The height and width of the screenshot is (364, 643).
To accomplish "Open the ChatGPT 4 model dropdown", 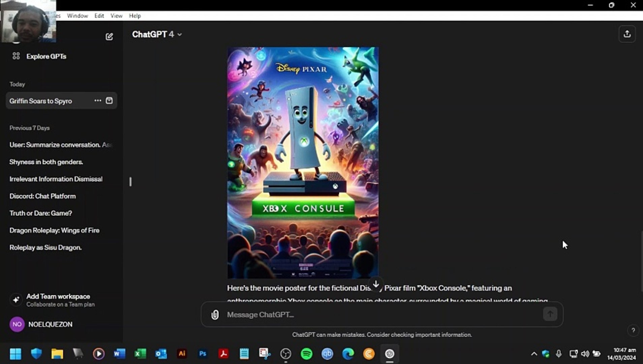I will click(157, 34).
